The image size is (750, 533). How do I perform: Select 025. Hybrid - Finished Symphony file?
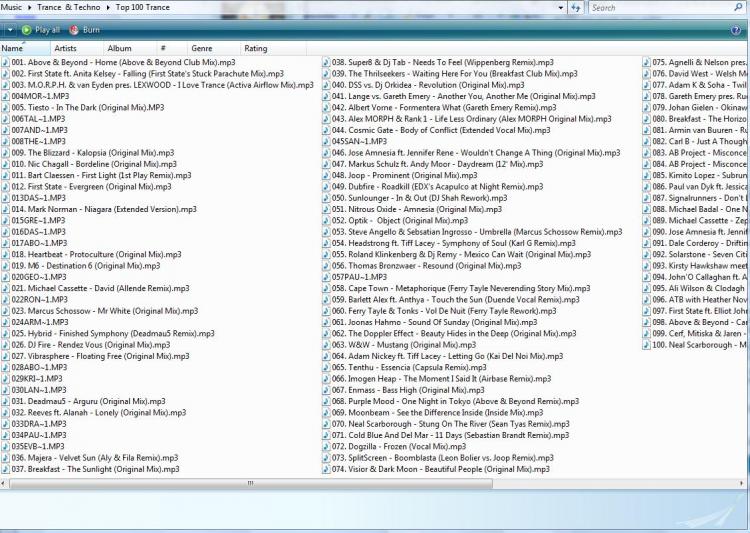pyautogui.click(x=108, y=334)
